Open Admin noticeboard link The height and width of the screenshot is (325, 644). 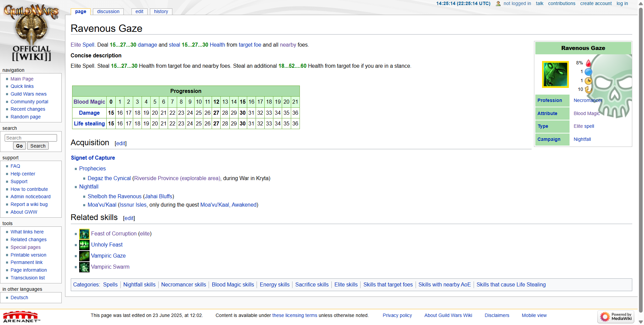31,197
